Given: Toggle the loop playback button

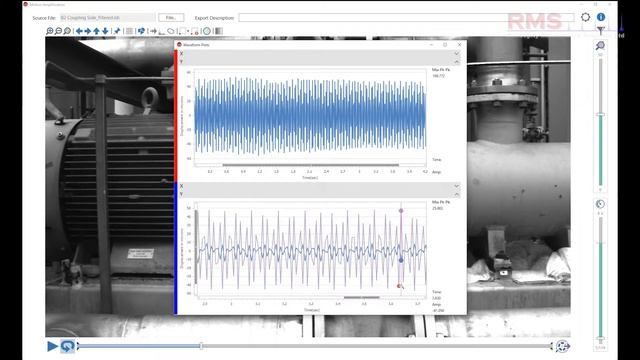Looking at the screenshot, I should point(67,346).
